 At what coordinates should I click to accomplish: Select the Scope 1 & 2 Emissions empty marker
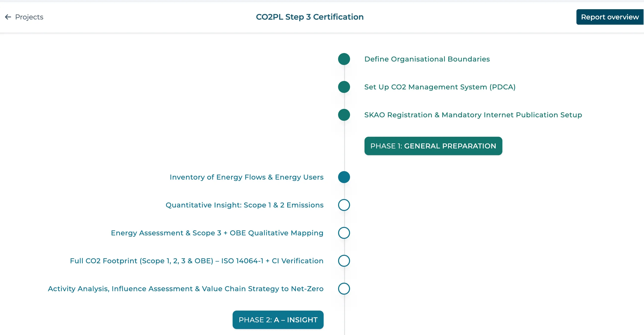click(x=344, y=205)
